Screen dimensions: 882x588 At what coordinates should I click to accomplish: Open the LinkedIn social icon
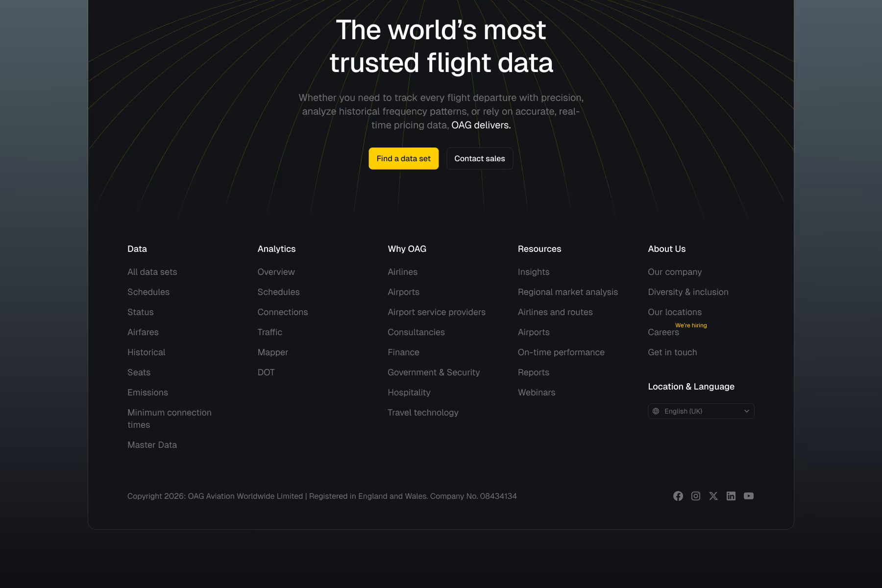coord(731,496)
